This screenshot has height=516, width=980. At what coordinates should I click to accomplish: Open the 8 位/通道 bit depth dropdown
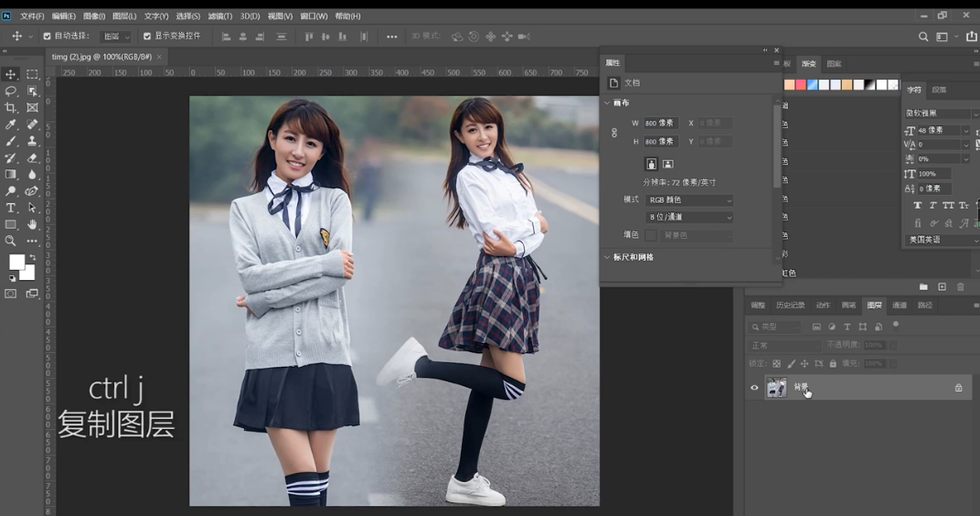click(688, 217)
